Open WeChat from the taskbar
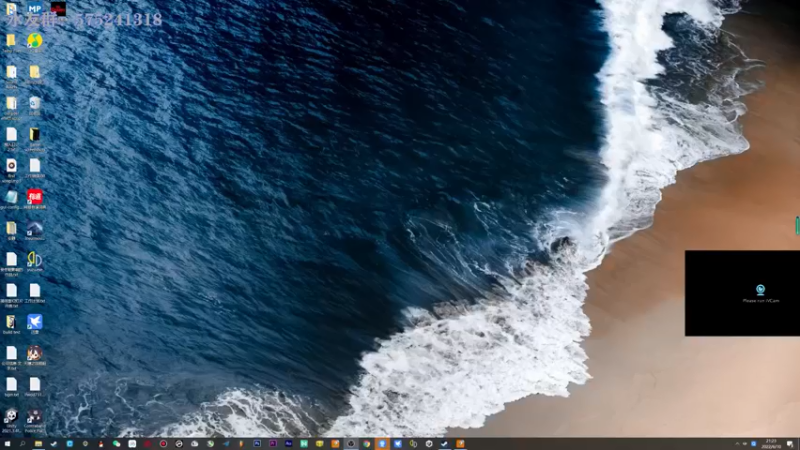The height and width of the screenshot is (450, 800). [116, 444]
